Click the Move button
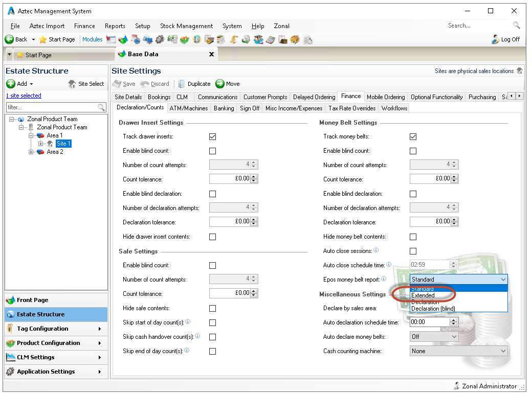Image resolution: width=532 pixels, height=394 pixels. (228, 84)
